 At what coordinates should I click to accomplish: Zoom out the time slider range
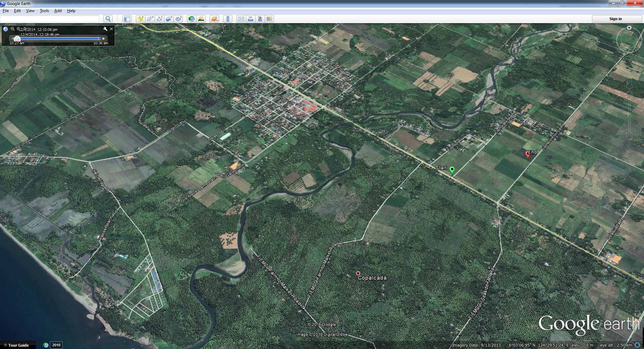tap(13, 29)
